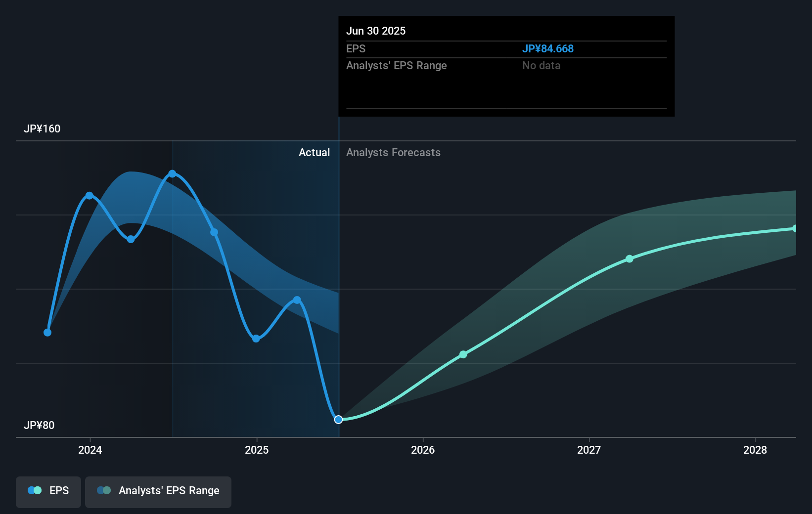Toggle the EPS series visibility
Viewport: 812px width, 514px height.
pyautogui.click(x=48, y=492)
